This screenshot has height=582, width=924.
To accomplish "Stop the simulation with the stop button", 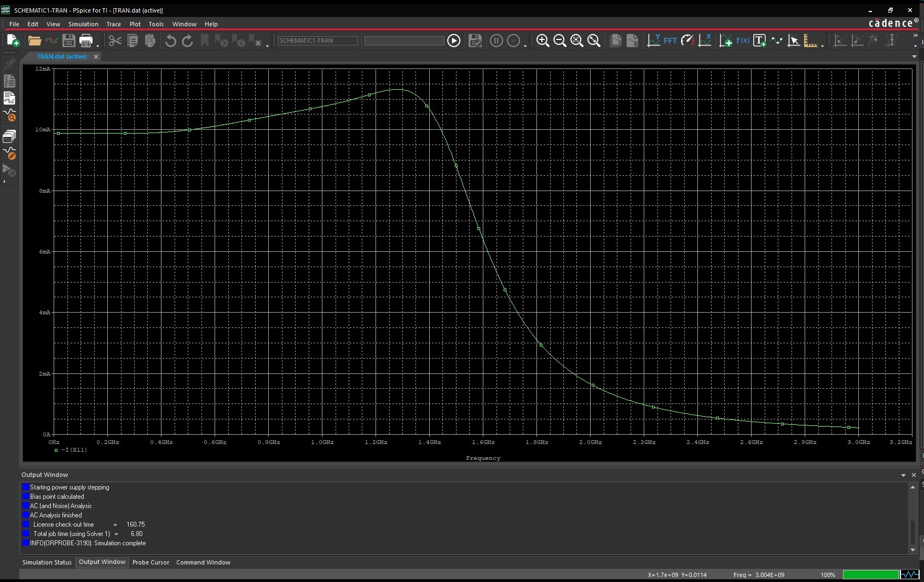I will pyautogui.click(x=513, y=41).
